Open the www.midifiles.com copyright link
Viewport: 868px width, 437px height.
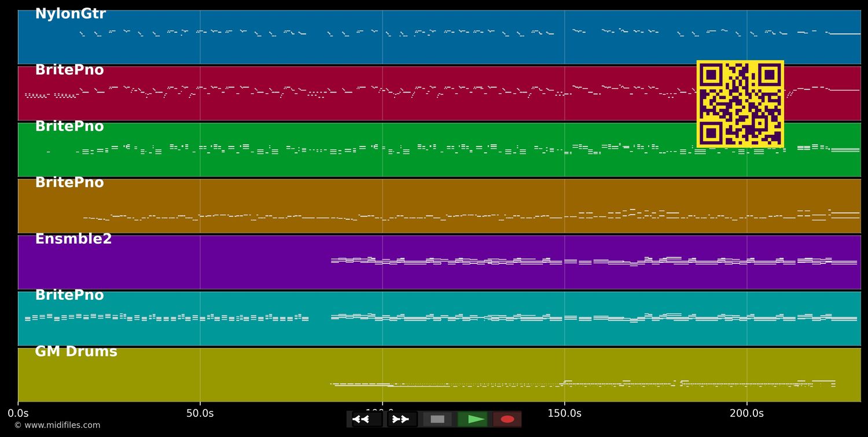(x=57, y=425)
